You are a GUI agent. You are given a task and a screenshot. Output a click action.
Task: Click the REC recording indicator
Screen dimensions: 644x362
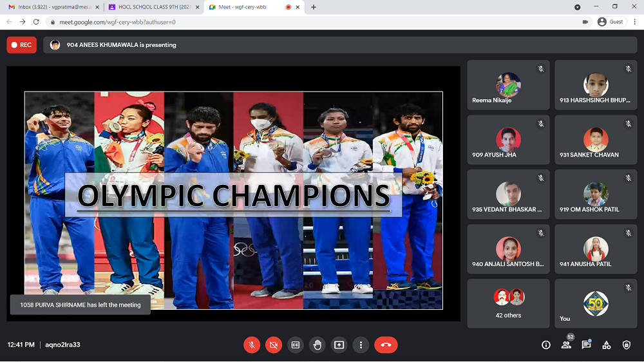pos(21,45)
